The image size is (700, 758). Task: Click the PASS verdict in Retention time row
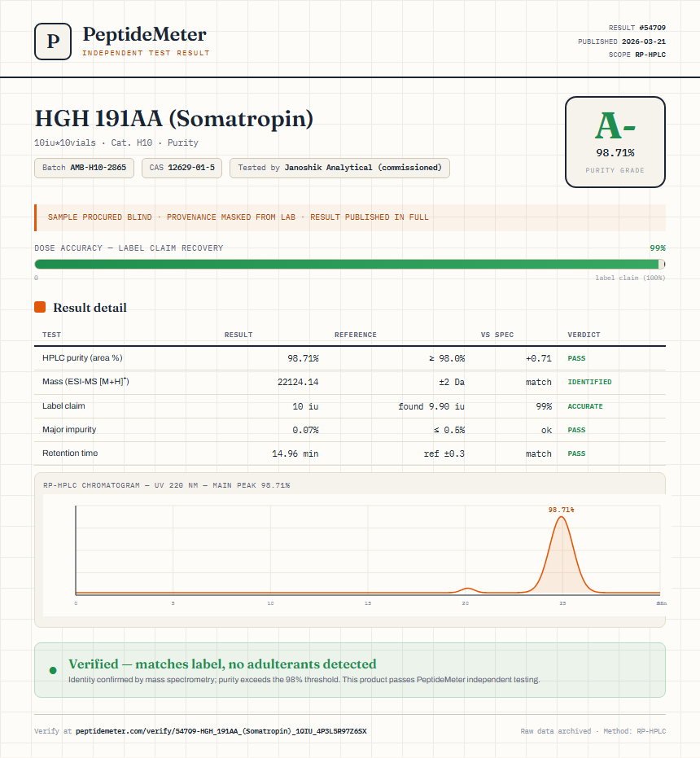tap(576, 453)
